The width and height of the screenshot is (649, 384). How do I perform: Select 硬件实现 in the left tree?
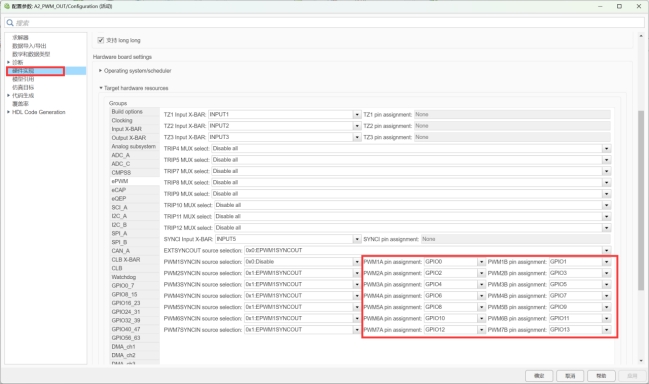tap(23, 71)
